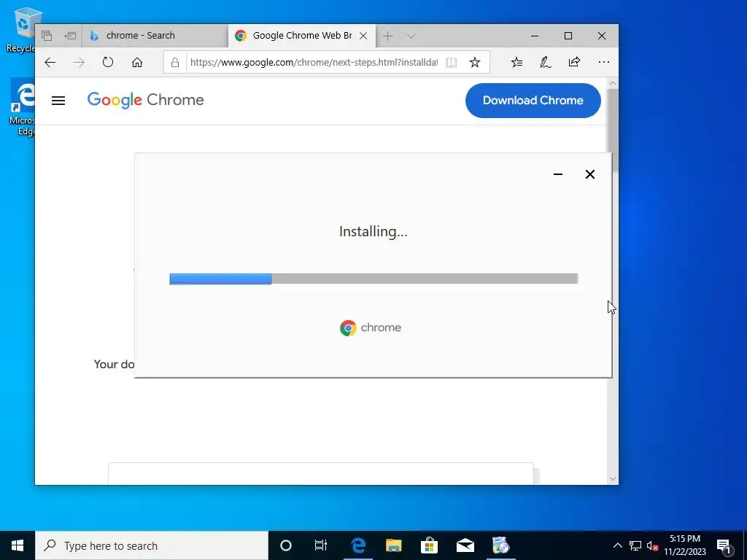Open File Explorer from taskbar
The image size is (747, 560).
[393, 545]
